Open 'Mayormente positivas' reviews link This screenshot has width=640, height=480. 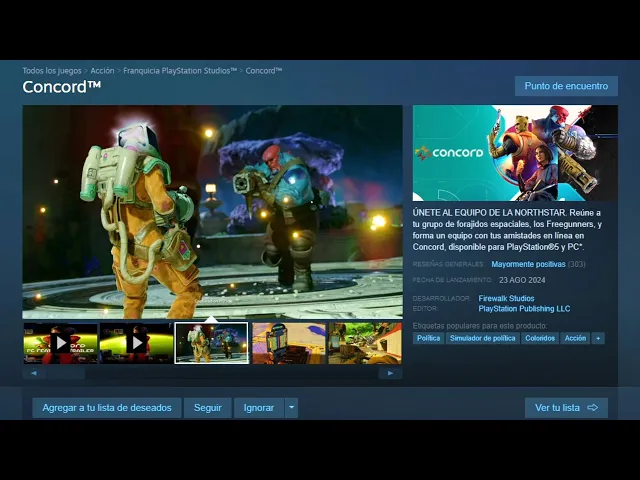point(528,264)
